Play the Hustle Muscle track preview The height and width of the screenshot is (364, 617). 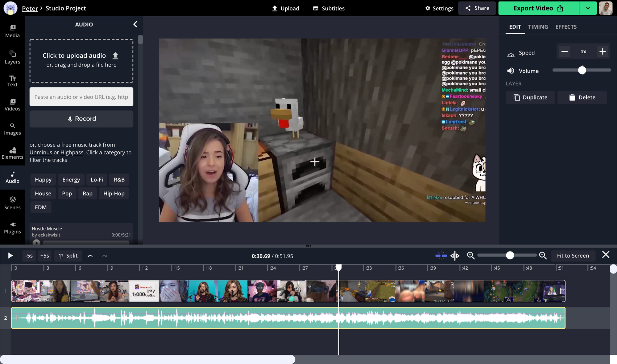pos(36,243)
